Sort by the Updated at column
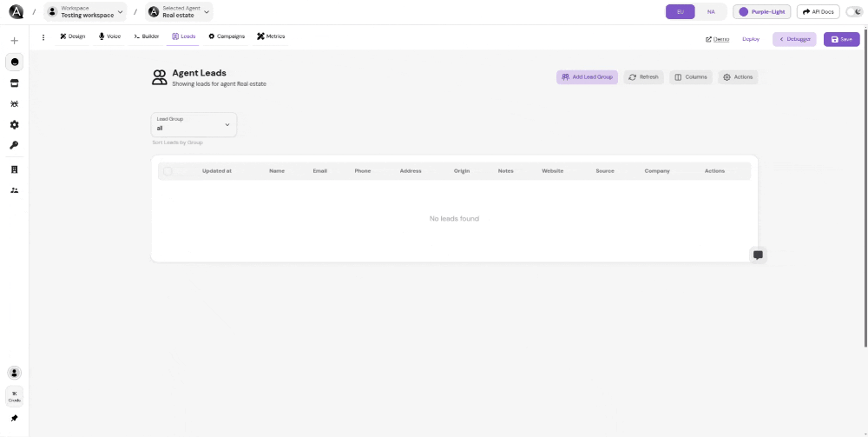The height and width of the screenshot is (437, 868). [x=217, y=171]
